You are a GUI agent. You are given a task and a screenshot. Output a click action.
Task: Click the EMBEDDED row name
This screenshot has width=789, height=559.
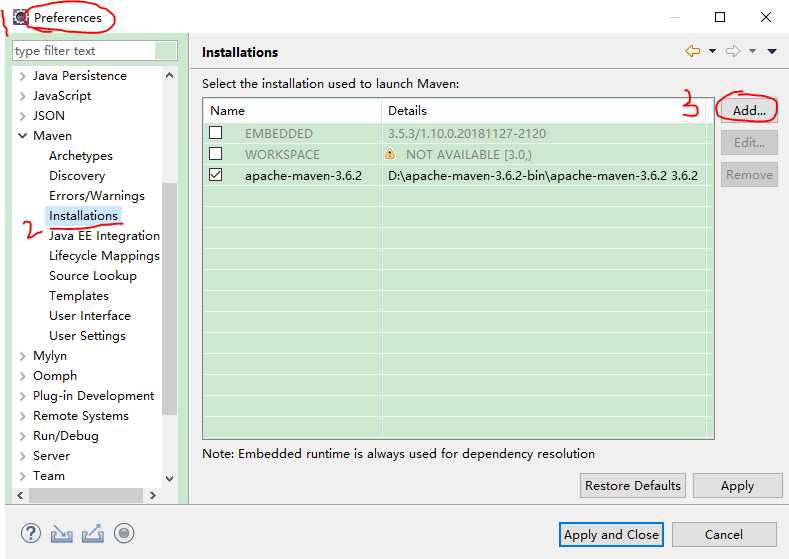click(x=279, y=133)
